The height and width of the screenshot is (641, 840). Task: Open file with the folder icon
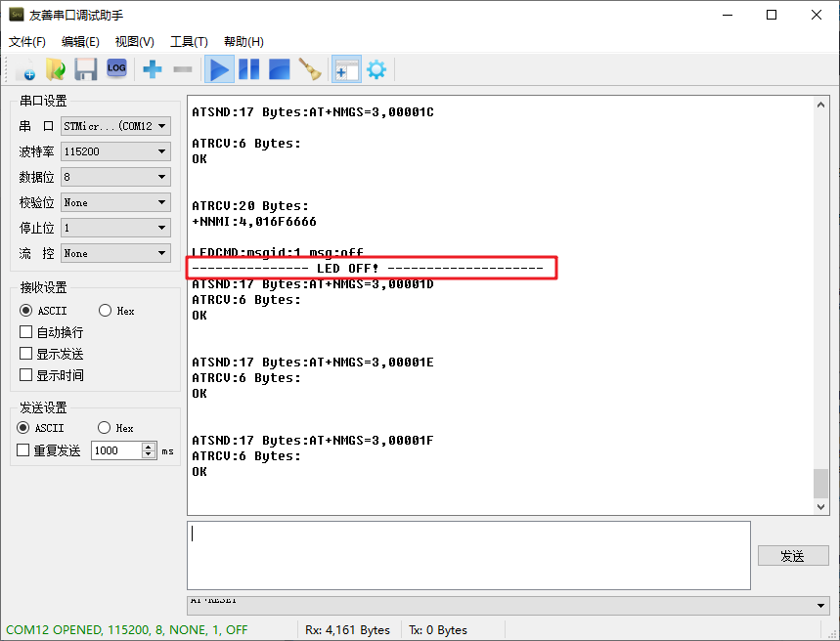[56, 69]
